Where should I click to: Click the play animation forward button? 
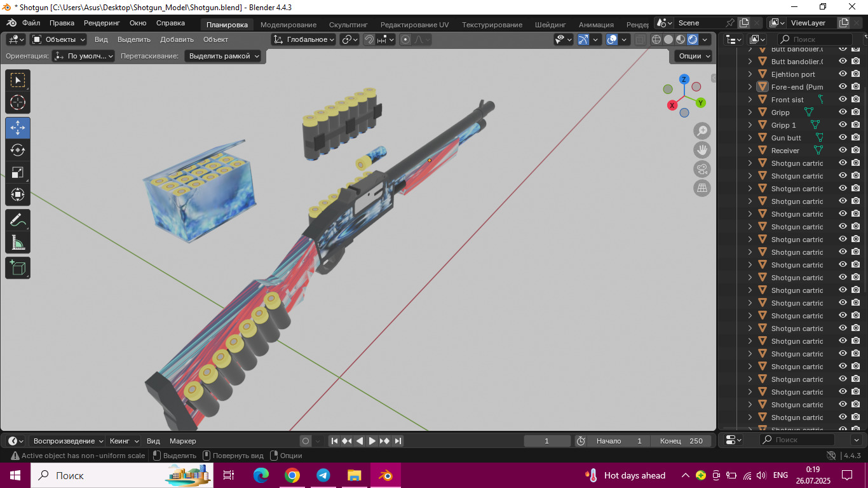pos(372,441)
